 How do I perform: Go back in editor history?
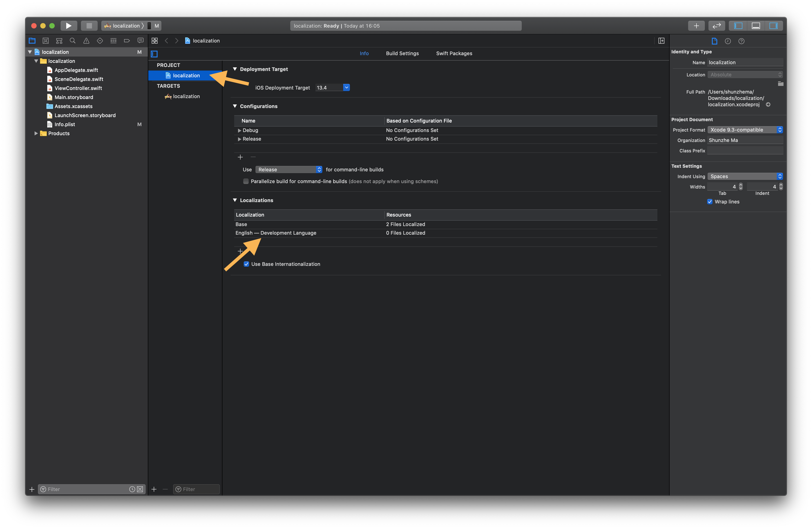tap(167, 41)
